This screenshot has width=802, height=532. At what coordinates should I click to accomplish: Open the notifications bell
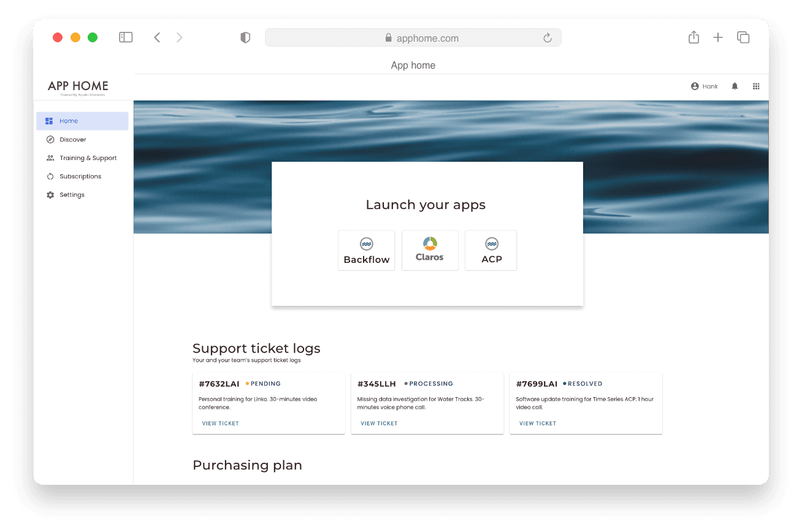735,86
